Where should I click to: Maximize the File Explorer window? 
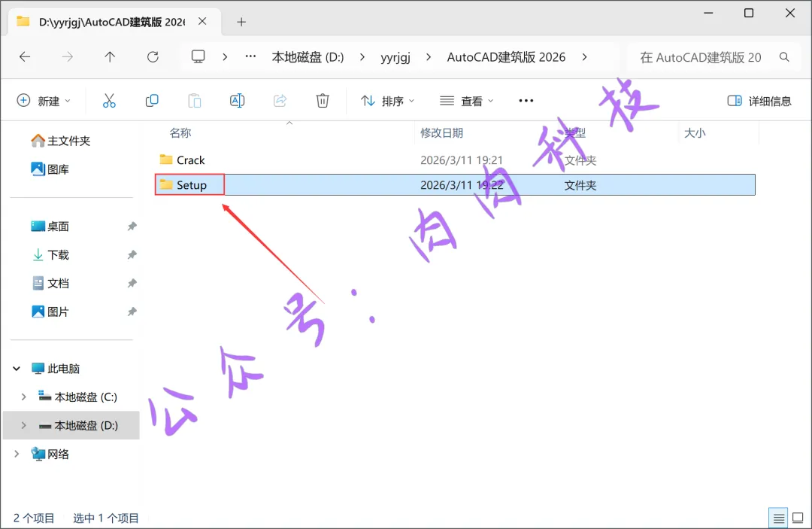(749, 13)
